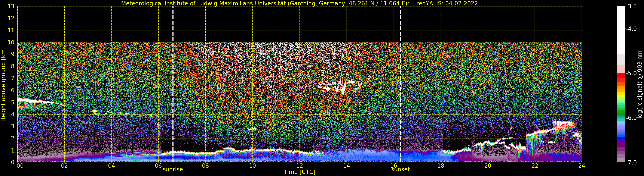The height and width of the screenshot is (176, 644).
Task: Click the '22' time axis tick
Action: [535, 166]
